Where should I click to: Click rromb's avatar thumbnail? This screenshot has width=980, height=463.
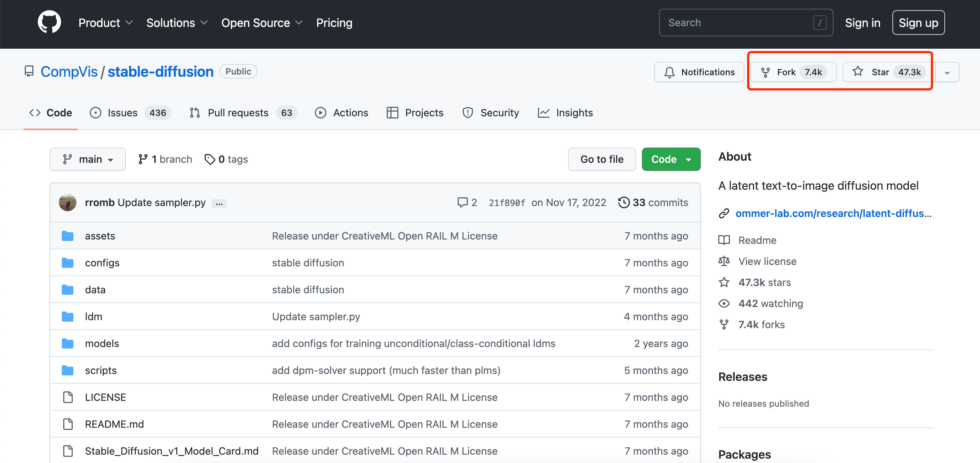coord(68,202)
